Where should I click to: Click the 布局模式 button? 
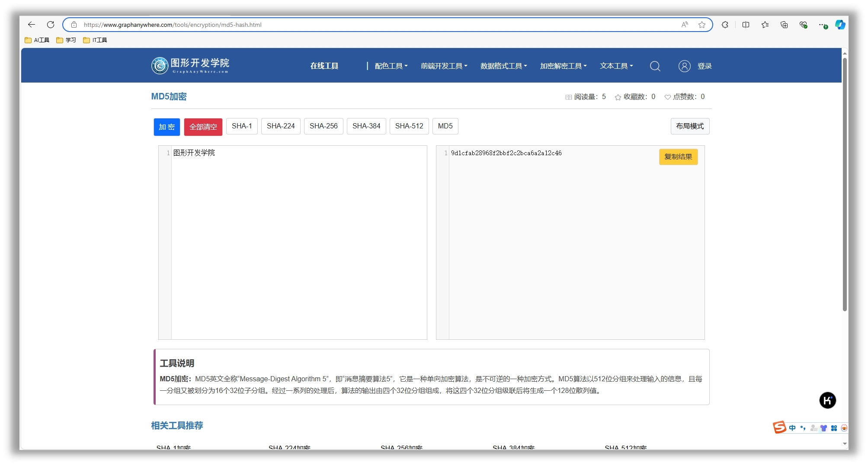click(690, 126)
